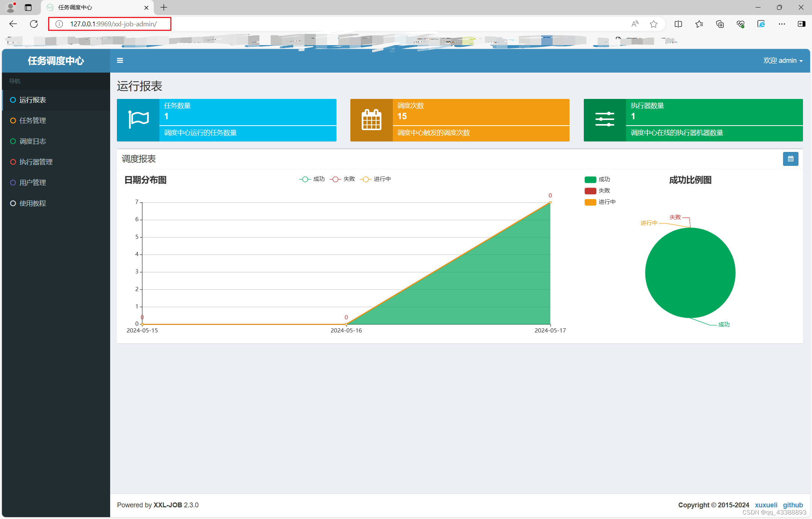Open 调度日志 in the sidebar
The width and height of the screenshot is (812, 519).
[x=56, y=141]
